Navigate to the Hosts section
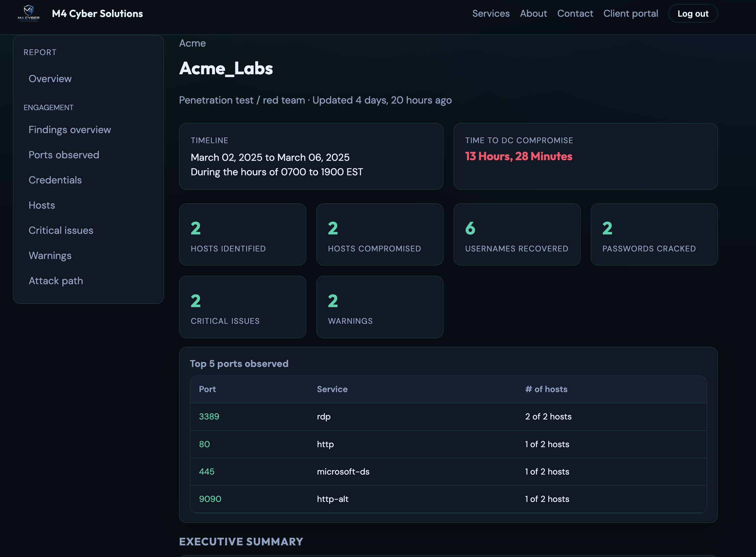The image size is (756, 557). 42,205
